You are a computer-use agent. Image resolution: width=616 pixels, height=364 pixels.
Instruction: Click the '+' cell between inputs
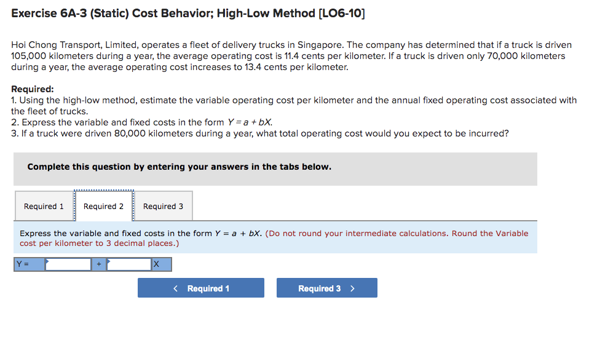(99, 264)
